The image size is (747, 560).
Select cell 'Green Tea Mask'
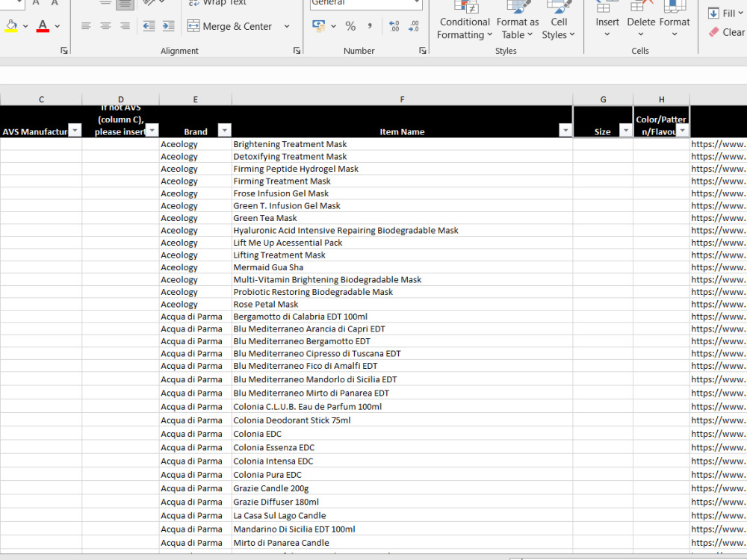click(x=402, y=218)
